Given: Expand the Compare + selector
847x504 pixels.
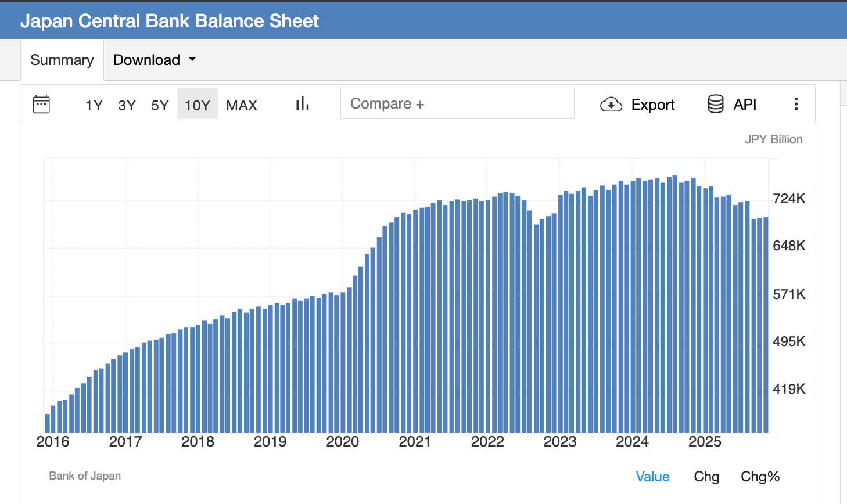Looking at the screenshot, I should pos(457,103).
